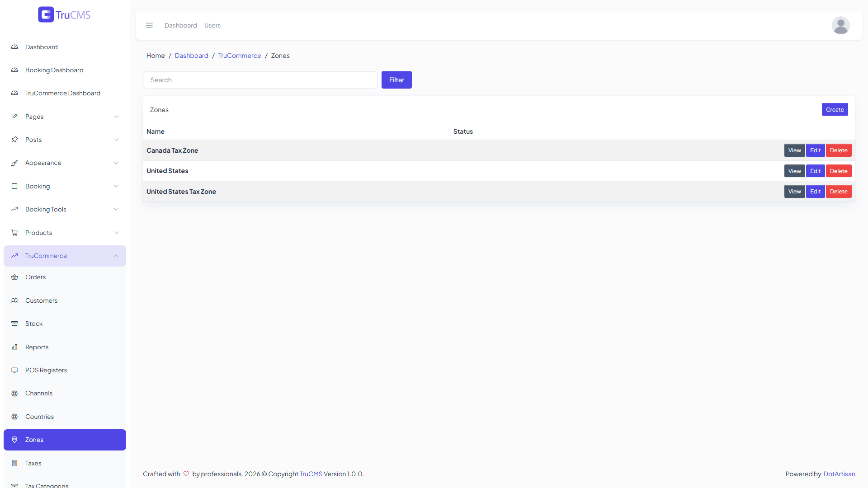Image resolution: width=868 pixels, height=488 pixels.
Task: Click the Orders basket icon
Action: pyautogui.click(x=14, y=277)
